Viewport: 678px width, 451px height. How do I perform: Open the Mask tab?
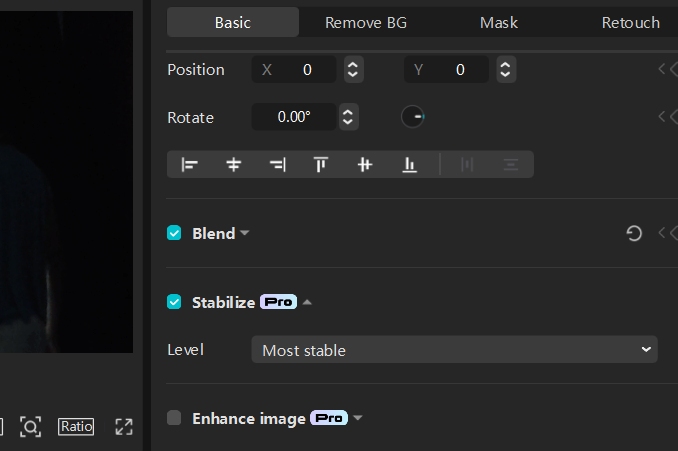point(499,22)
